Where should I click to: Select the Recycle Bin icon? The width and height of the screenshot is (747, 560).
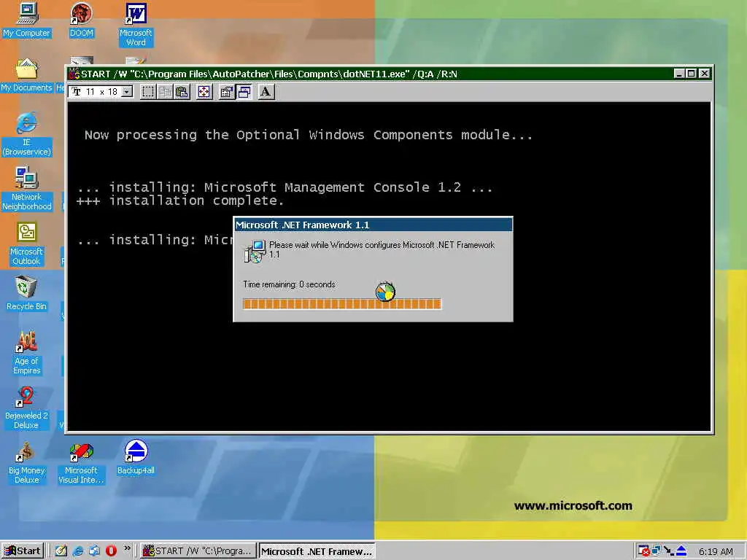pos(27,293)
